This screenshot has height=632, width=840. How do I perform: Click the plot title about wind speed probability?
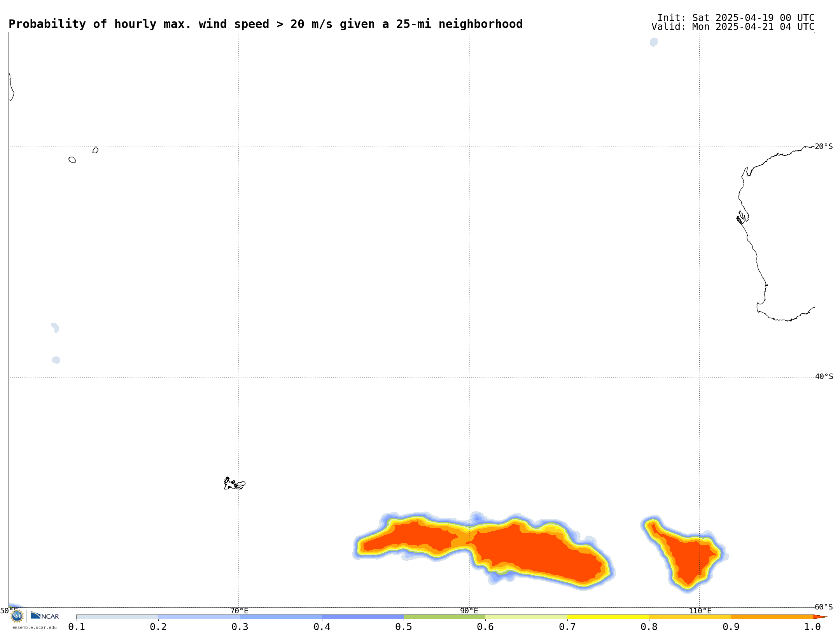point(266,24)
